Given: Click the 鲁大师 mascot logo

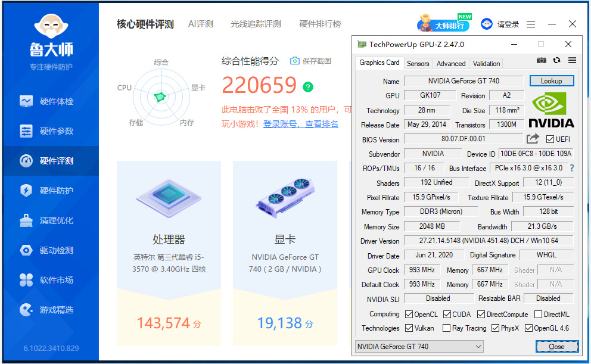Looking at the screenshot, I should 51,26.
